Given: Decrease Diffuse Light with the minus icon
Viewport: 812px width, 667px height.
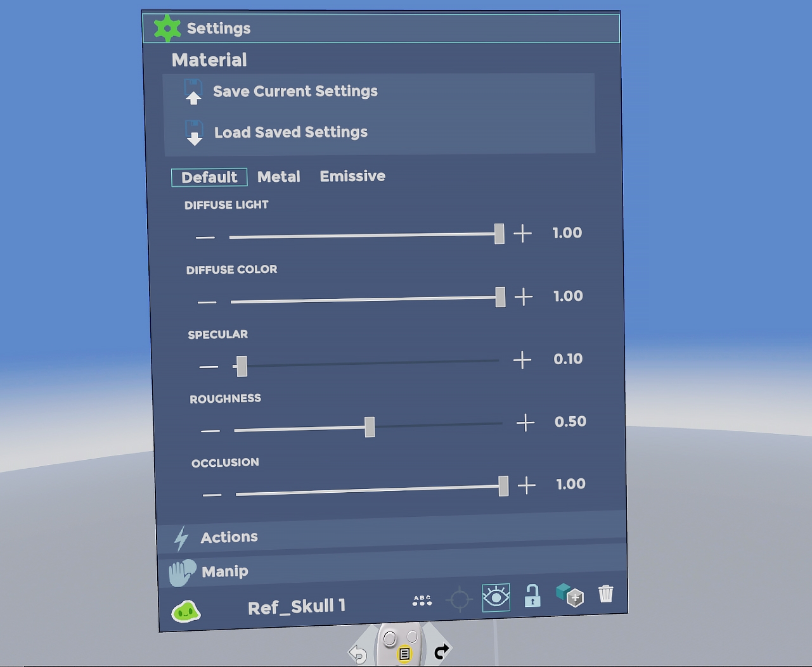Looking at the screenshot, I should 205,238.
